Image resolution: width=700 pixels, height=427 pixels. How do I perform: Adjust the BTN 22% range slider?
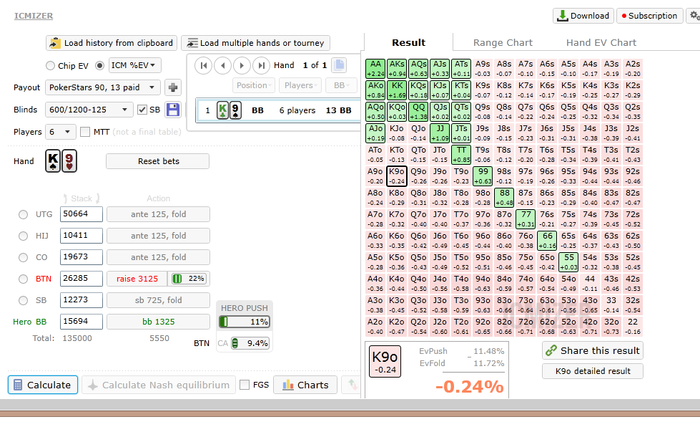tap(189, 279)
